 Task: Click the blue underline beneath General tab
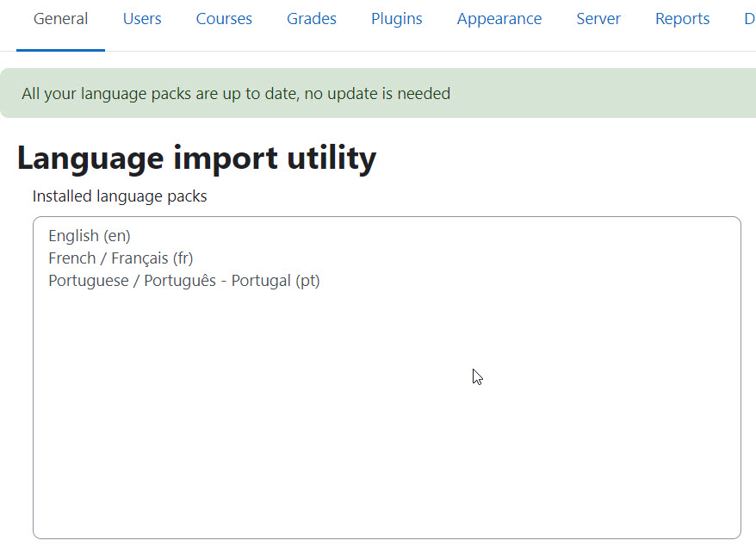61,50
